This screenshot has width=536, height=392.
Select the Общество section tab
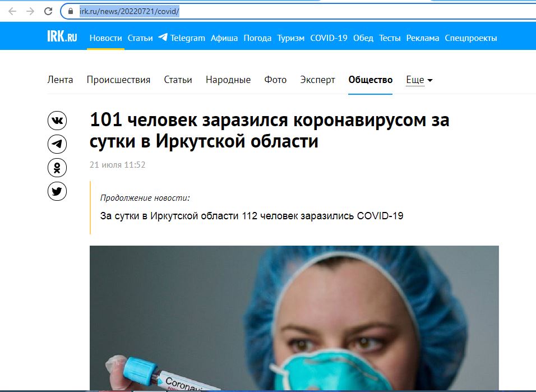pyautogui.click(x=370, y=80)
